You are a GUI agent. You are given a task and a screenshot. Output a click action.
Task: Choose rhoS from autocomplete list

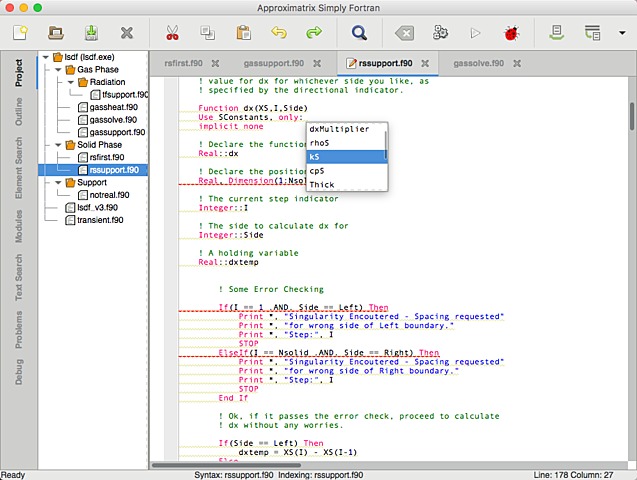click(x=345, y=143)
